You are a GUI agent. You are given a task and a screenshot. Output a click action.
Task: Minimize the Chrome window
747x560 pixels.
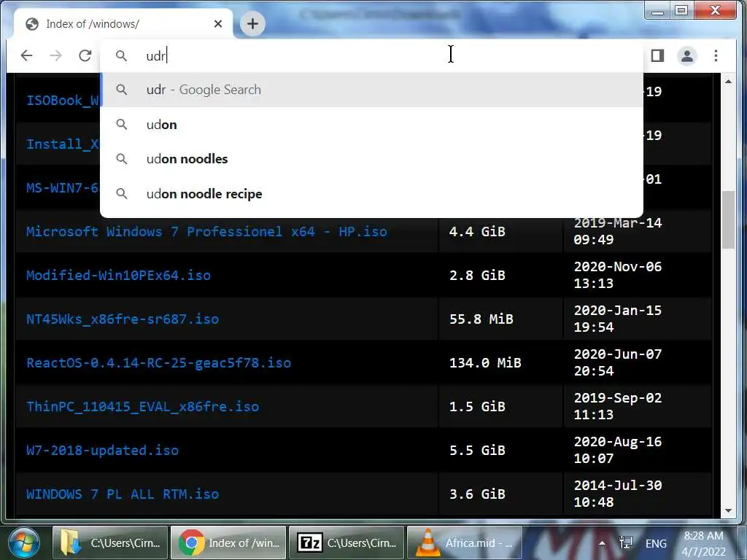click(657, 10)
